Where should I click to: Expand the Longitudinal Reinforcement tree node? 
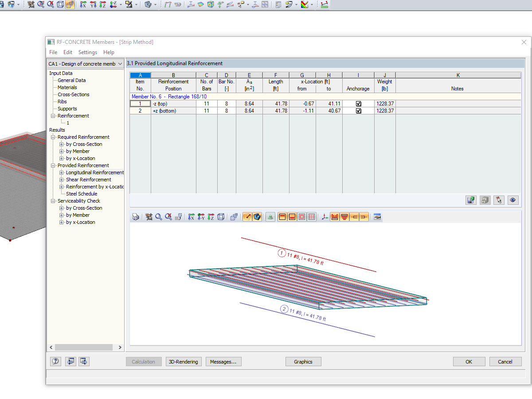[62, 172]
